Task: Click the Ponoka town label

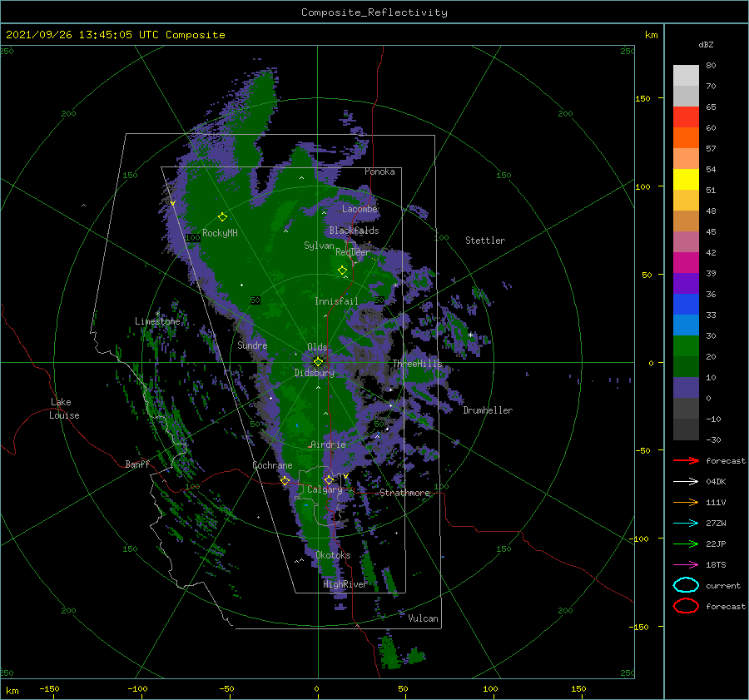Action: pos(379,171)
